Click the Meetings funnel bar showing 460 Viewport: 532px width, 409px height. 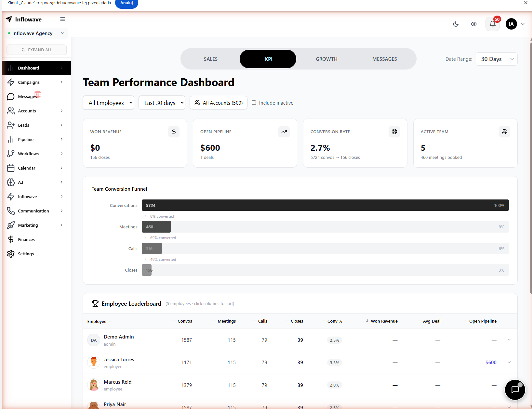click(x=156, y=227)
